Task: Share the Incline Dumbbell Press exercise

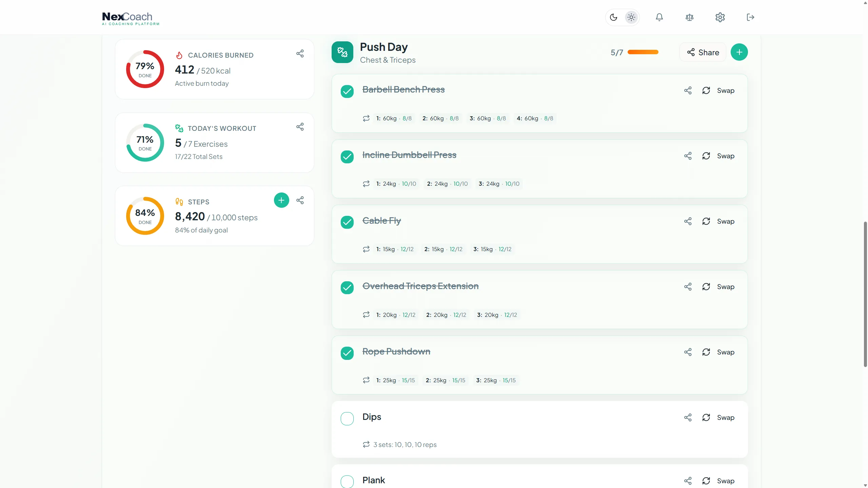Action: pos(688,156)
